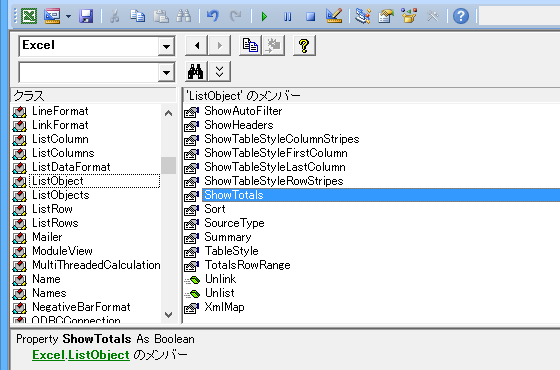Undo the last action
Screen dimensions: 560x370
212,16
